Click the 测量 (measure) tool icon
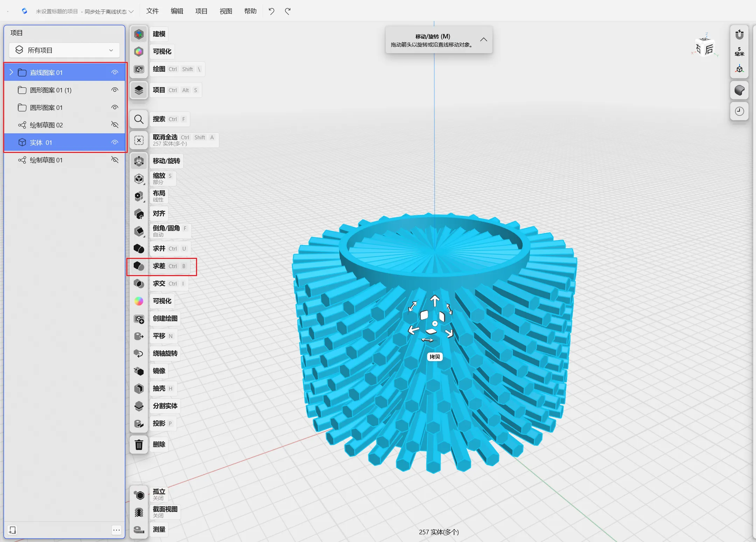Screen dimensions: 756x542 click(x=139, y=529)
